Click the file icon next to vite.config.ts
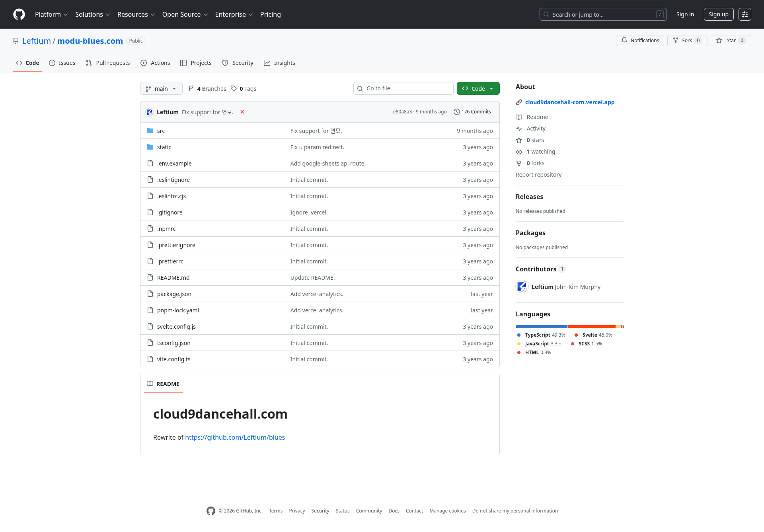Screen dimensions: 764x532 click(150, 359)
